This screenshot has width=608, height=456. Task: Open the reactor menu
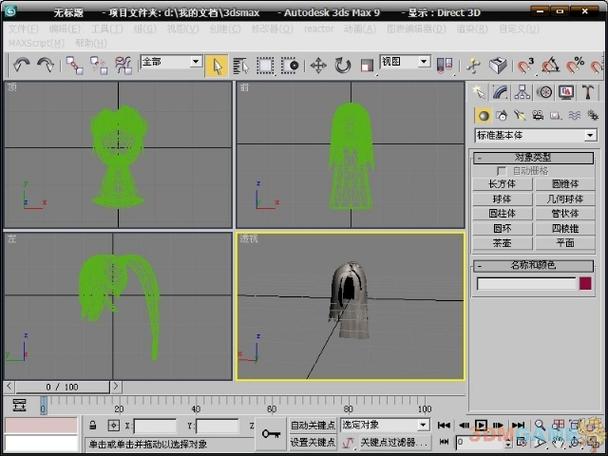pyautogui.click(x=319, y=29)
